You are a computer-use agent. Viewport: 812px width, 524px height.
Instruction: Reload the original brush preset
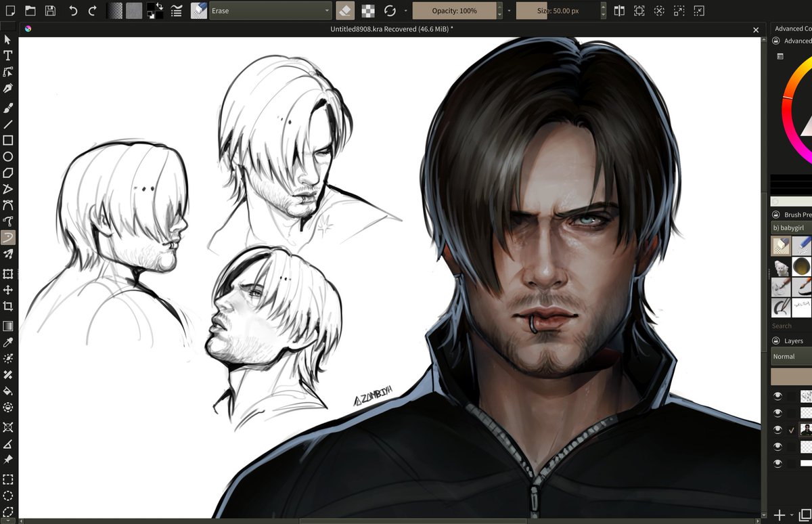point(390,11)
